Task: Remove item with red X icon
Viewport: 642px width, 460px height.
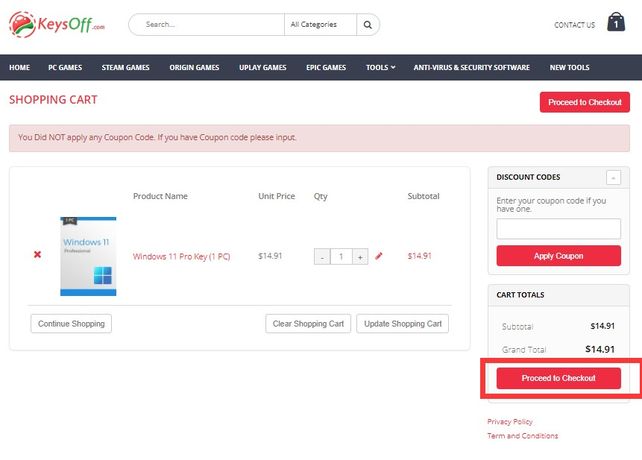Action: point(38,255)
